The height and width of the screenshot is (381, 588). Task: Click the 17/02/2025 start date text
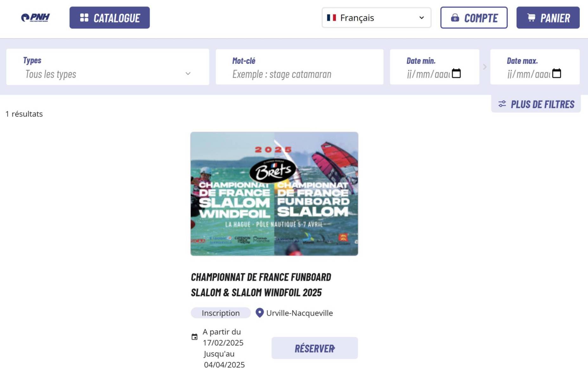point(223,343)
